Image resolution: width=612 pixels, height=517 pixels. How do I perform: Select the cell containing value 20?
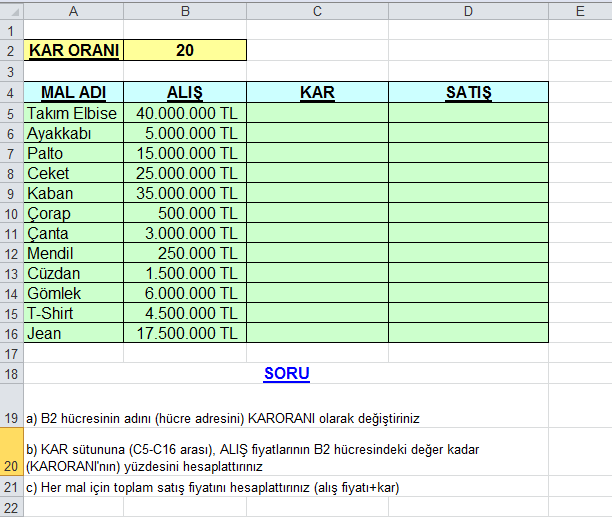pyautogui.click(x=184, y=50)
